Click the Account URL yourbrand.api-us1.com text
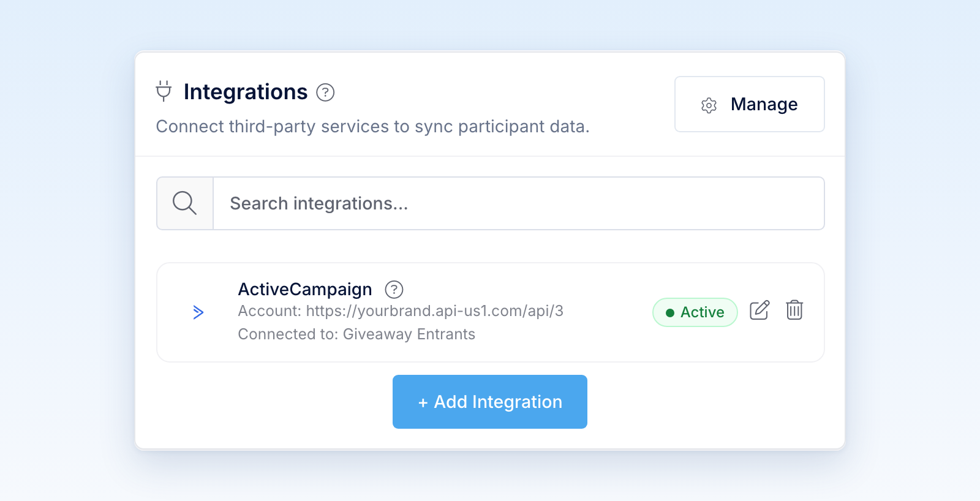980x501 pixels. tap(401, 311)
